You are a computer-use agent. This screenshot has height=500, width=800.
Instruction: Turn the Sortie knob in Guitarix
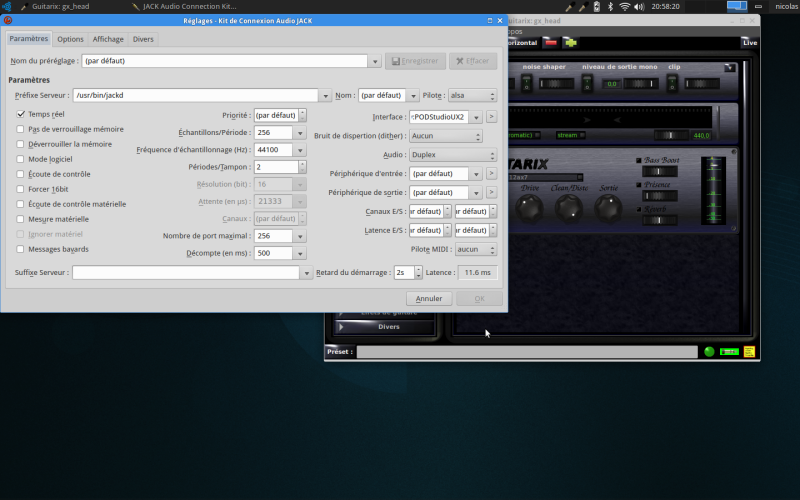click(608, 208)
